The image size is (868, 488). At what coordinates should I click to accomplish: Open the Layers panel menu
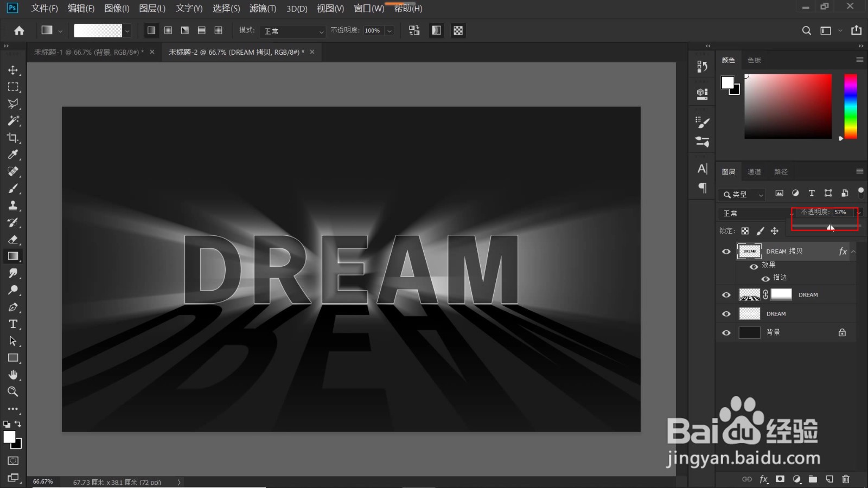coord(860,171)
